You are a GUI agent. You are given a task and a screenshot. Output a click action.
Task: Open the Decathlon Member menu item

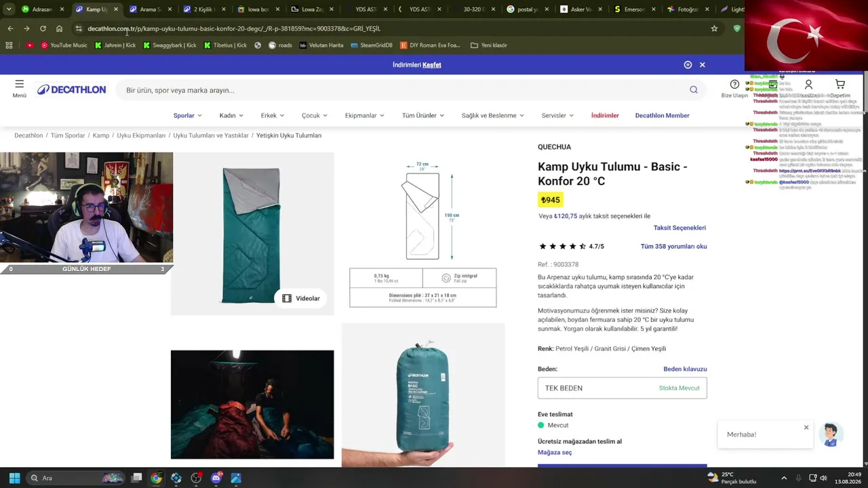pyautogui.click(x=663, y=115)
